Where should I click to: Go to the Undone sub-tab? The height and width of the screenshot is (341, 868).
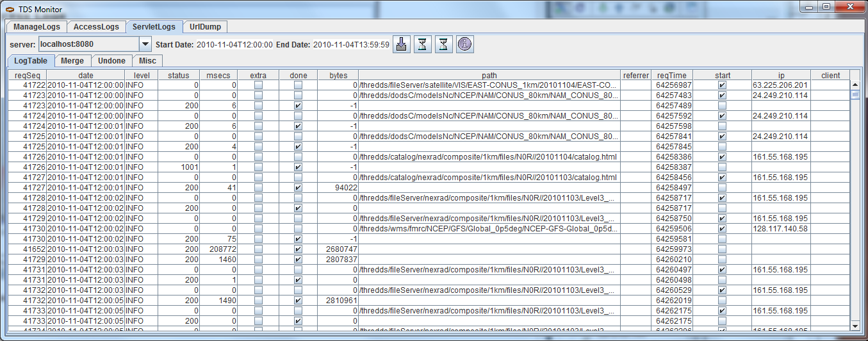point(111,61)
